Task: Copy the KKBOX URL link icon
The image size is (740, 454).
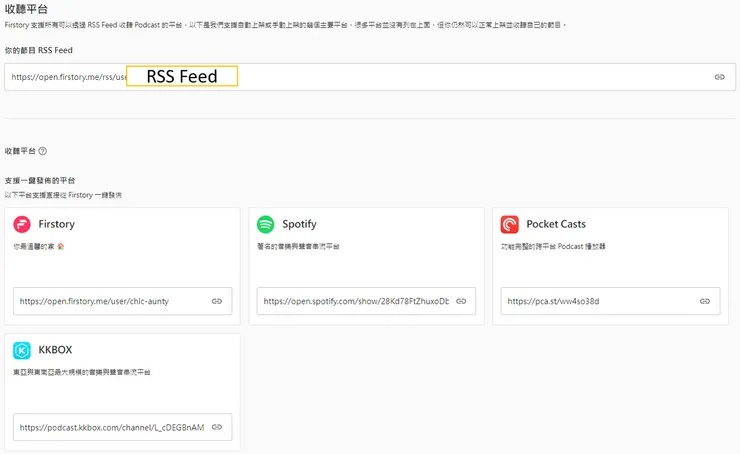Action: [217, 427]
